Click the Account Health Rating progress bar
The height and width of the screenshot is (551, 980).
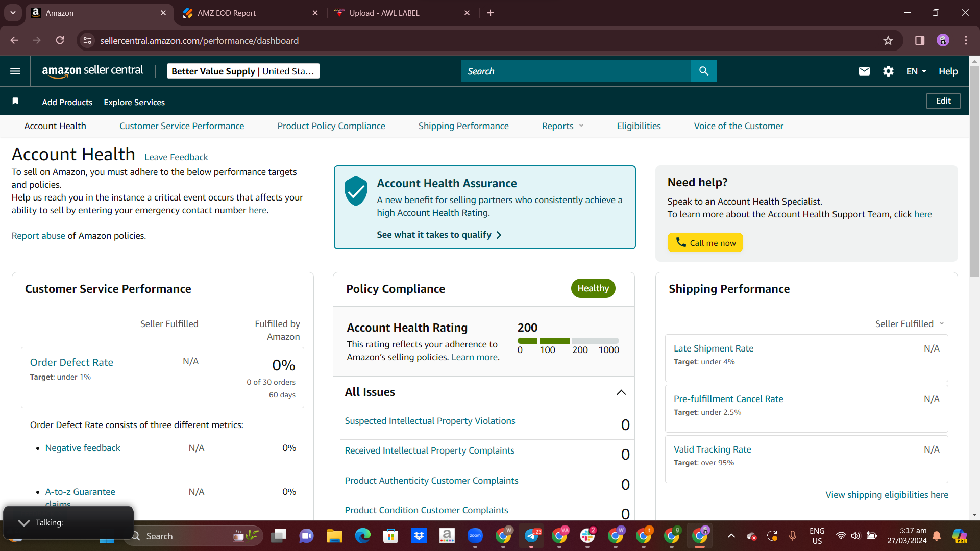pos(568,341)
